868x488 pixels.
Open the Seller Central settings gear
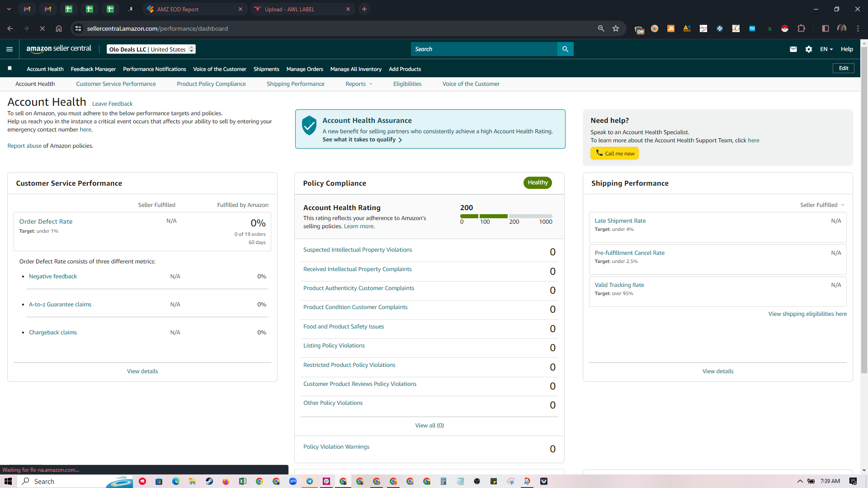pyautogui.click(x=809, y=49)
